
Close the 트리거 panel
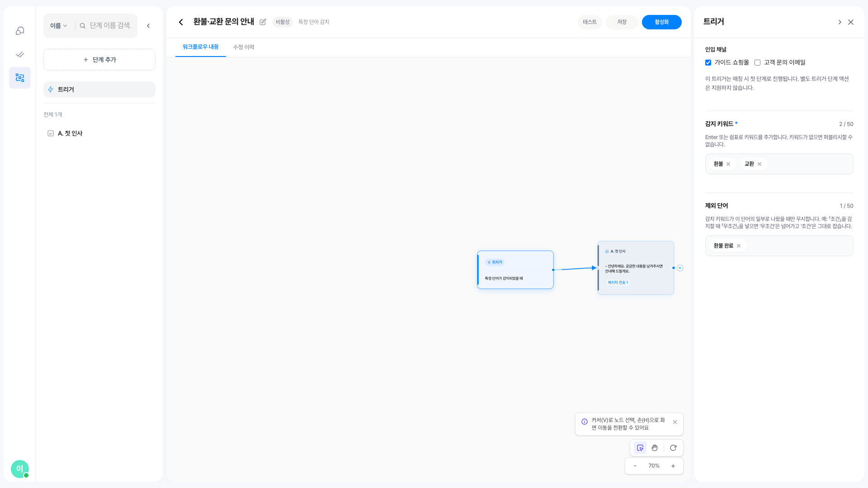[x=851, y=22]
